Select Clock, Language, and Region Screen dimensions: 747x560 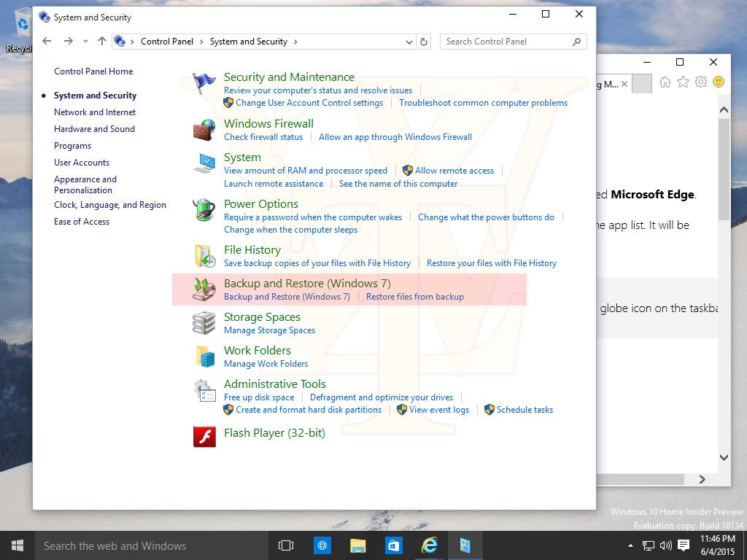click(110, 205)
